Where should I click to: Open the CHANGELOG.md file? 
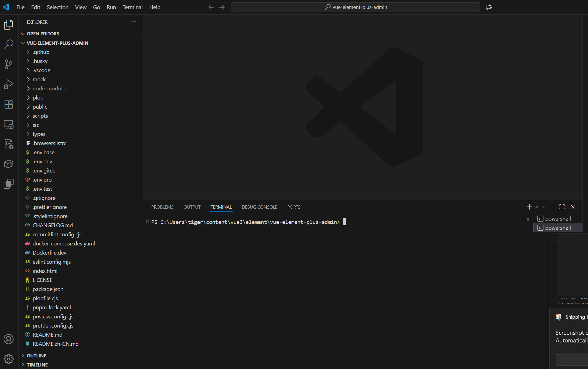click(x=80, y=225)
